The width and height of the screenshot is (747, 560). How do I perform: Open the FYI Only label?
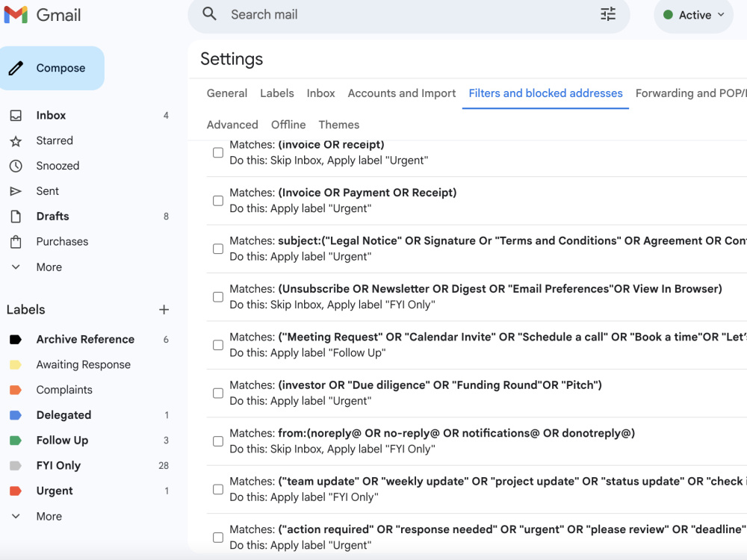coord(58,466)
